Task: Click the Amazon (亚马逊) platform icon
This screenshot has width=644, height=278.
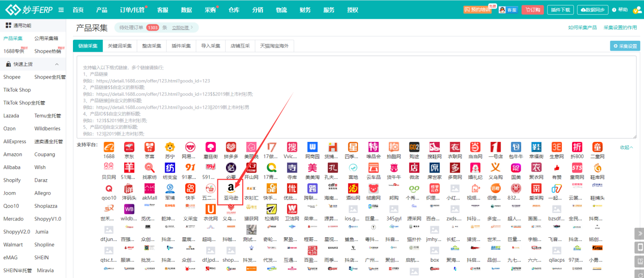Action: pyautogui.click(x=230, y=188)
